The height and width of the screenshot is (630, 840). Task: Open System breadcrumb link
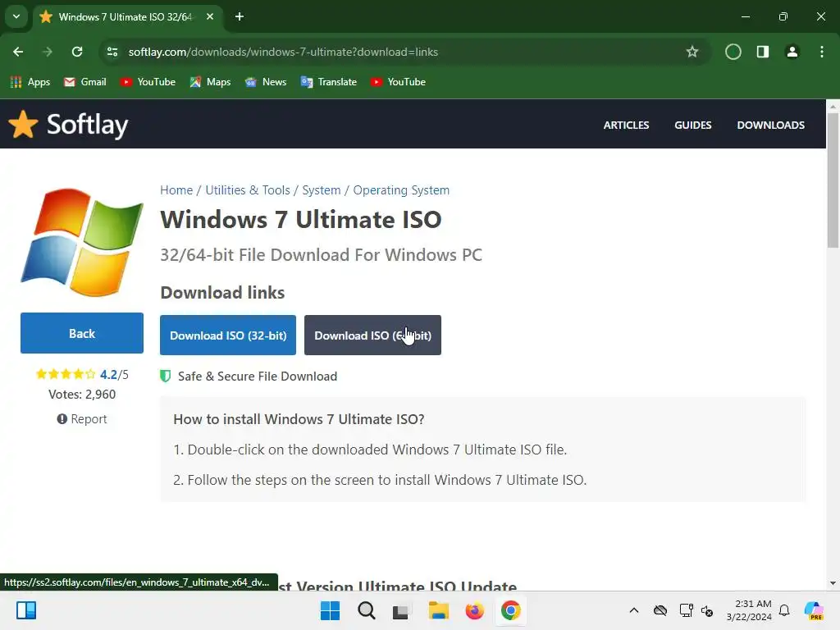point(322,190)
